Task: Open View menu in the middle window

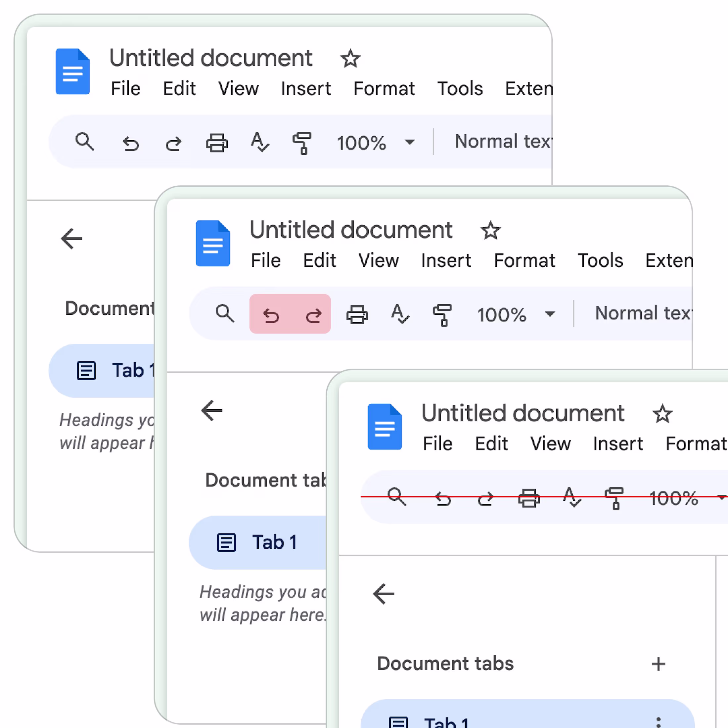Action: coord(379,261)
